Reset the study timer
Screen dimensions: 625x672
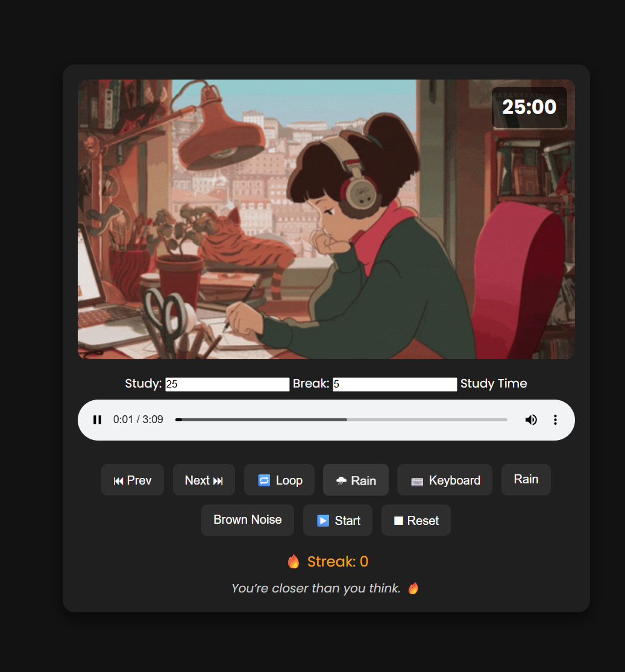[x=416, y=520]
